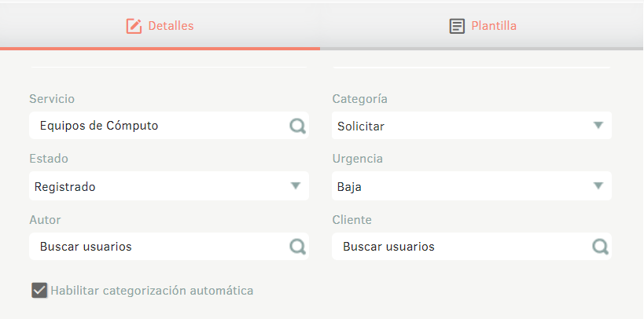Click the Plantilla document icon

457,26
